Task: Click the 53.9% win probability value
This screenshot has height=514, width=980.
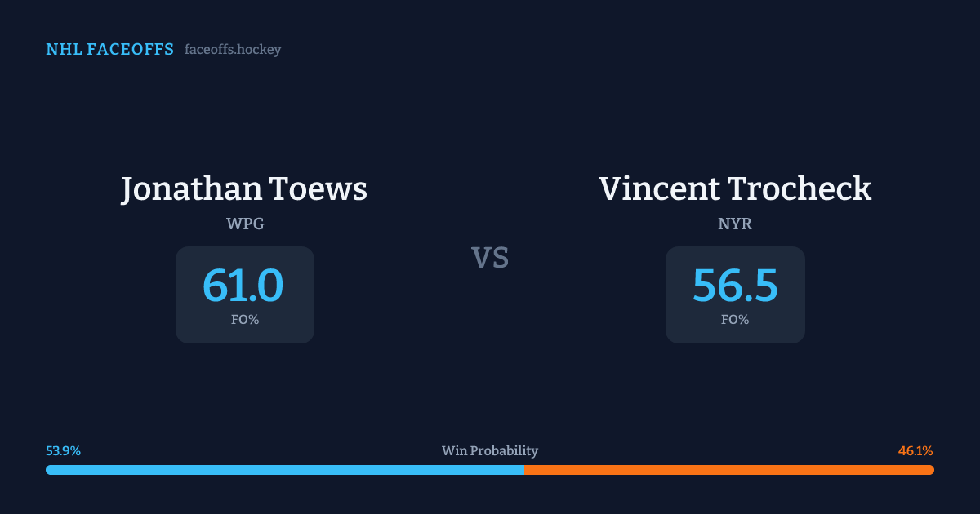Action: point(63,451)
